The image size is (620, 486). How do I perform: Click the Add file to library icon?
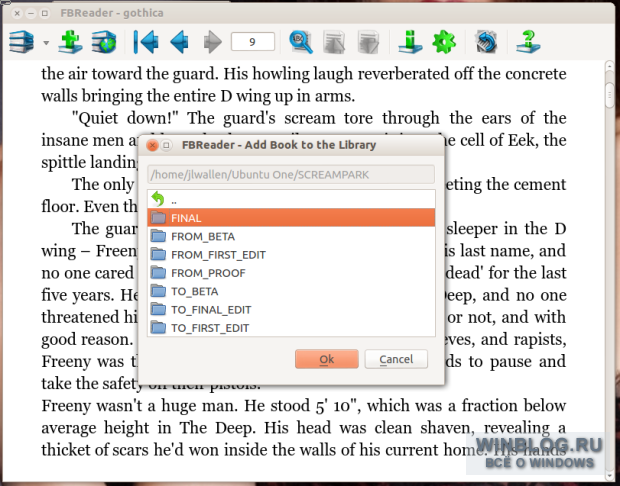click(x=70, y=42)
